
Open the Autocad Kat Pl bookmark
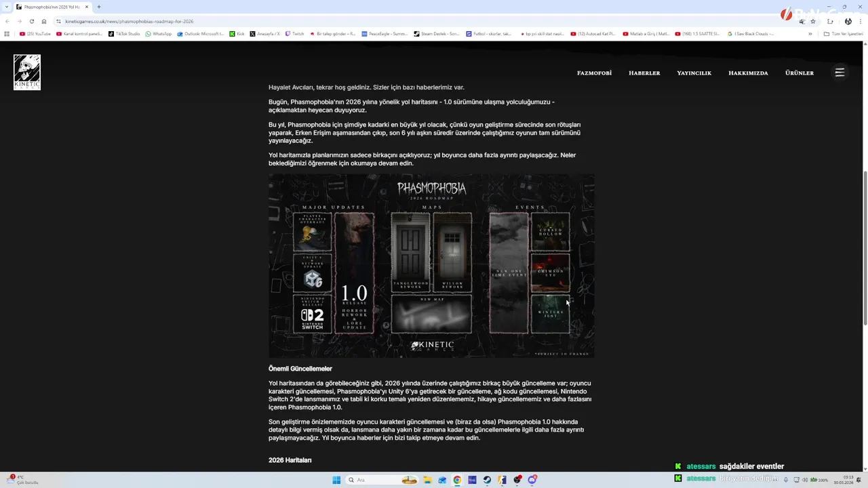(x=593, y=34)
